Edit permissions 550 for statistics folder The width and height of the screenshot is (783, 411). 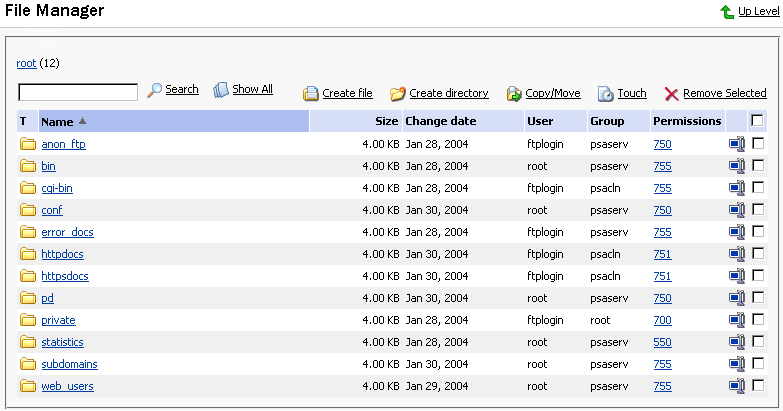[662, 342]
